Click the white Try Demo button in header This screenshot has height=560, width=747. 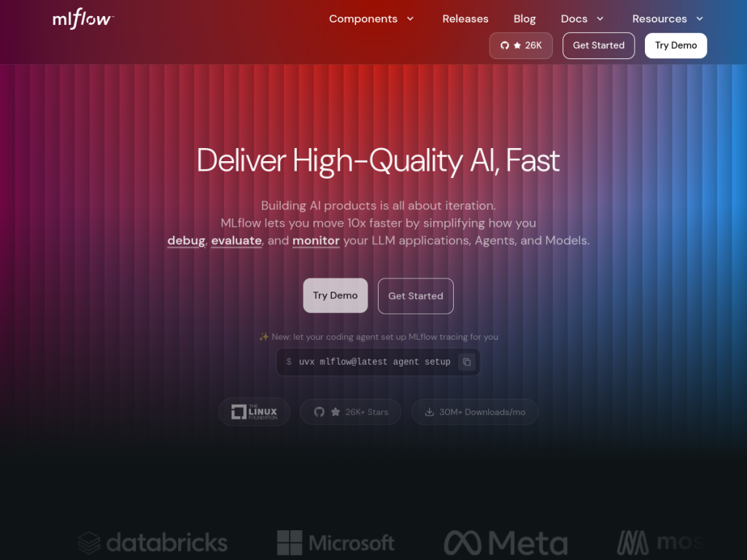[676, 46]
